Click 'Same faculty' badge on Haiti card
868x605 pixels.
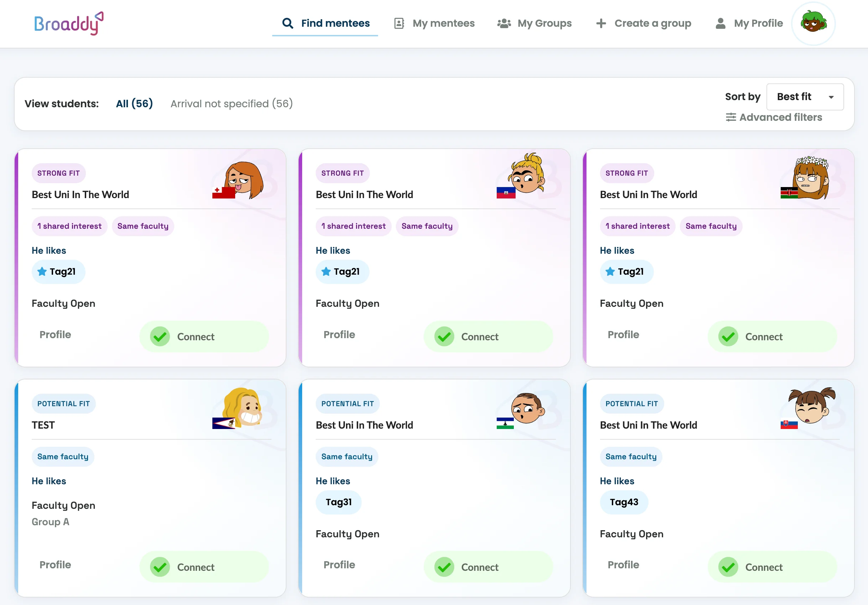pos(427,226)
